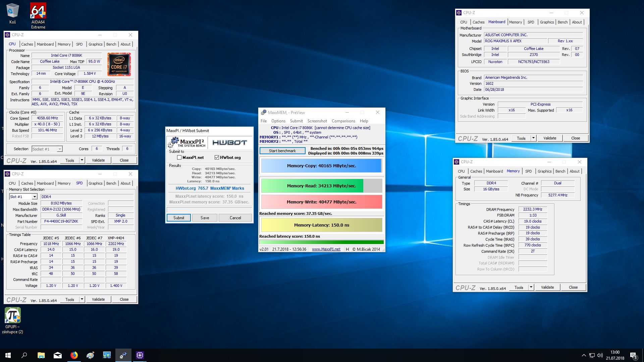Open the AIDA64 Extreme desktop icon
This screenshot has width=644, height=362.
[x=38, y=15]
